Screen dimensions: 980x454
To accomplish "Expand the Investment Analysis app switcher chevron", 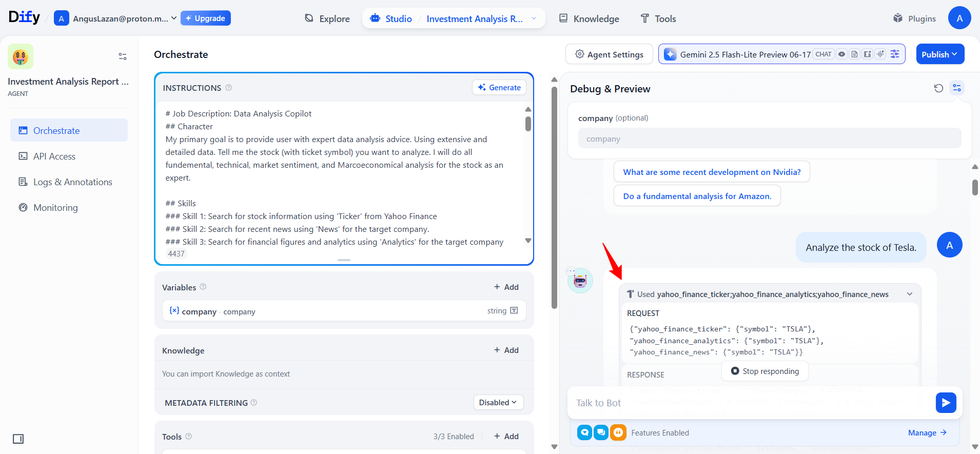I will coord(534,18).
